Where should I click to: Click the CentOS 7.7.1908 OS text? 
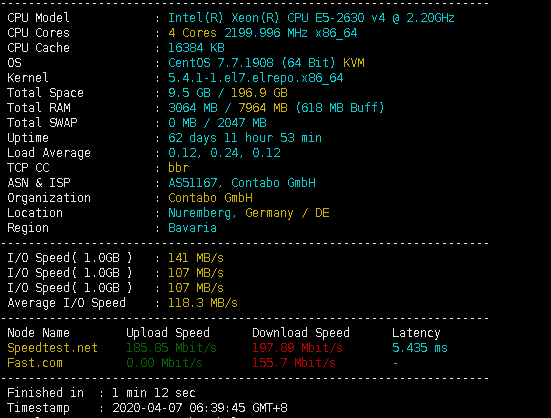[221, 63]
